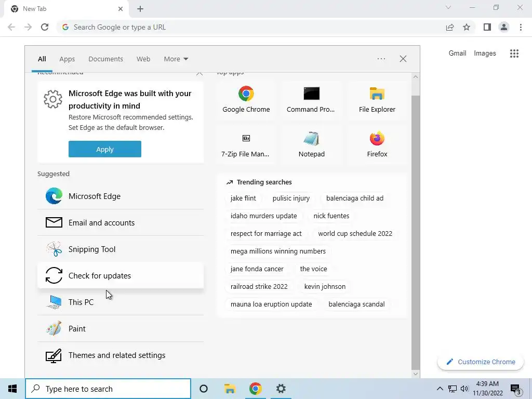The width and height of the screenshot is (532, 399).
Task: Select Check for updates suggestion
Action: point(121,275)
